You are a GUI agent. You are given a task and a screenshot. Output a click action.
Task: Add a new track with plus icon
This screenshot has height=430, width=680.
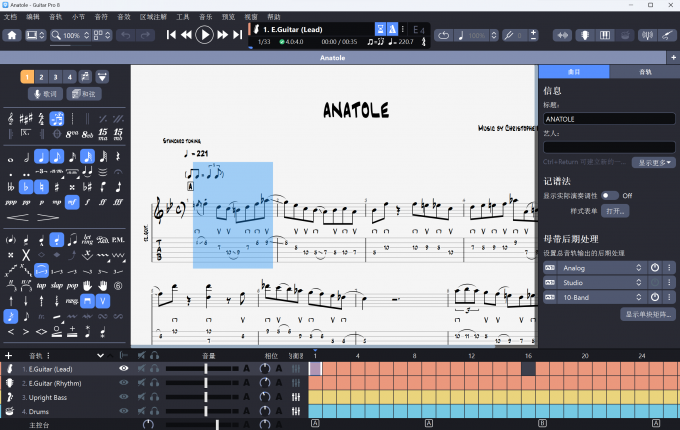coord(8,355)
